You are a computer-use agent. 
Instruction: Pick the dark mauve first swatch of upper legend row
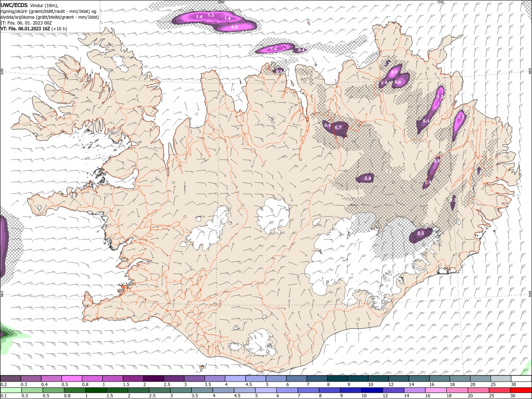click(x=10, y=379)
